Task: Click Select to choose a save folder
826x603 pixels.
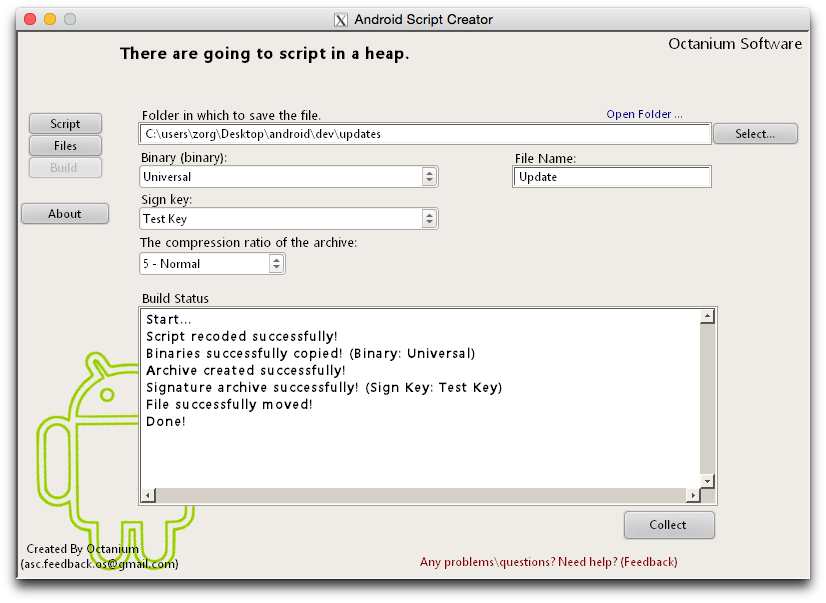Action: 755,133
